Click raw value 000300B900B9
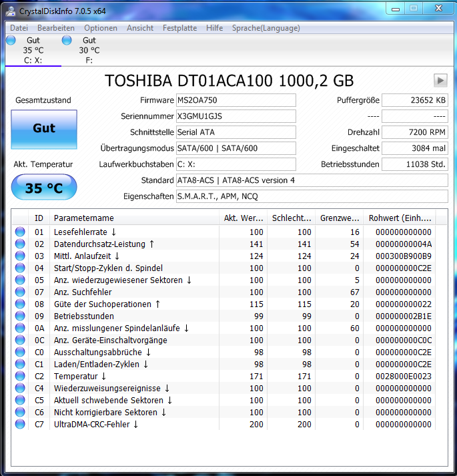This screenshot has width=457, height=476. [x=403, y=256]
